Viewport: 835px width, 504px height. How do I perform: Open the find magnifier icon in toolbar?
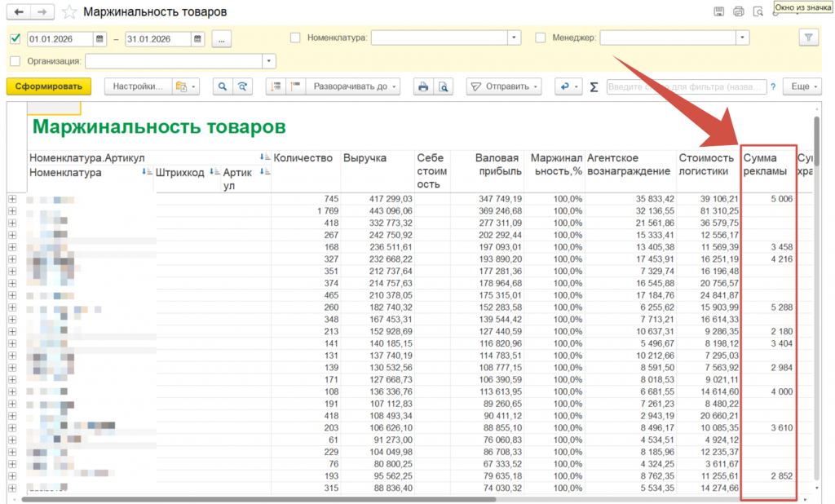coord(222,86)
